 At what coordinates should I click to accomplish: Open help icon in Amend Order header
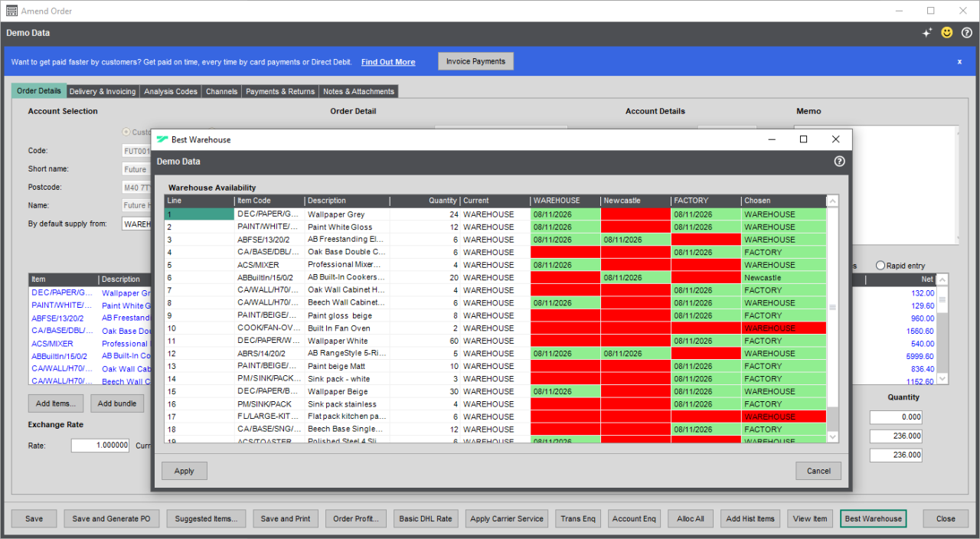[967, 33]
